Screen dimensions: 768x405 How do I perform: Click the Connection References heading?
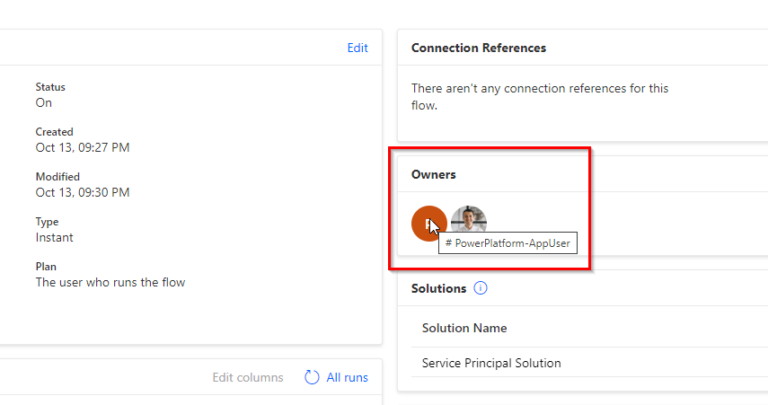(x=478, y=48)
